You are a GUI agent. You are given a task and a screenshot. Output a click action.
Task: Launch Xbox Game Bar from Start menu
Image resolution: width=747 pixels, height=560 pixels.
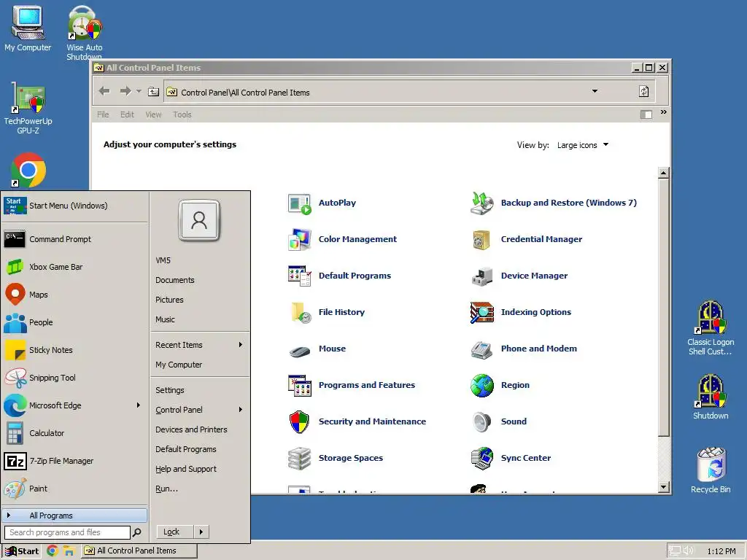click(x=75, y=267)
